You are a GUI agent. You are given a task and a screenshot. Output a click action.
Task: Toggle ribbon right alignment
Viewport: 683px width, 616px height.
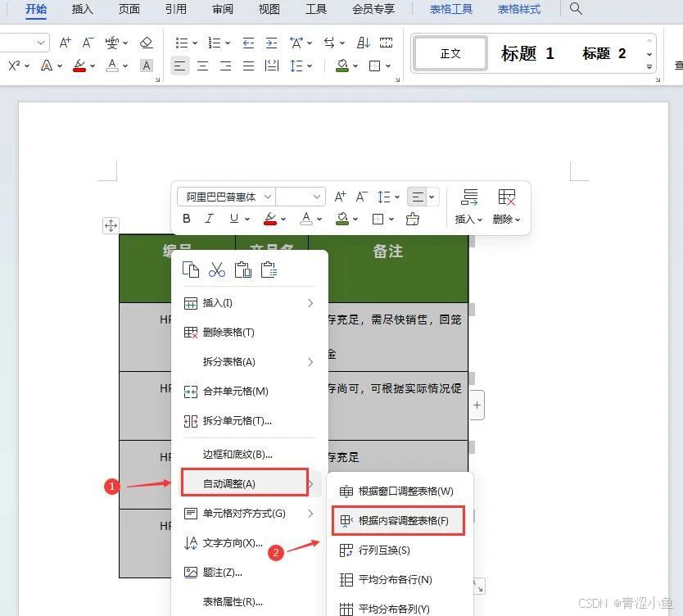click(226, 66)
